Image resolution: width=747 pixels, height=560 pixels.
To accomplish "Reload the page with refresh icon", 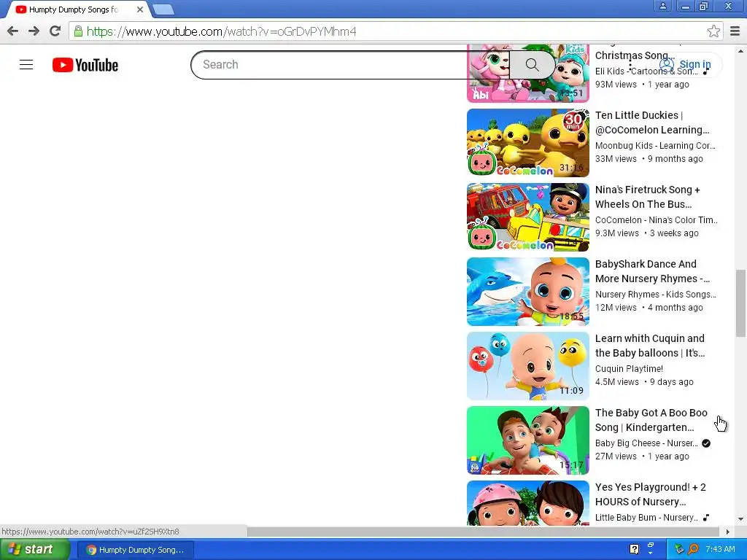I will click(55, 31).
